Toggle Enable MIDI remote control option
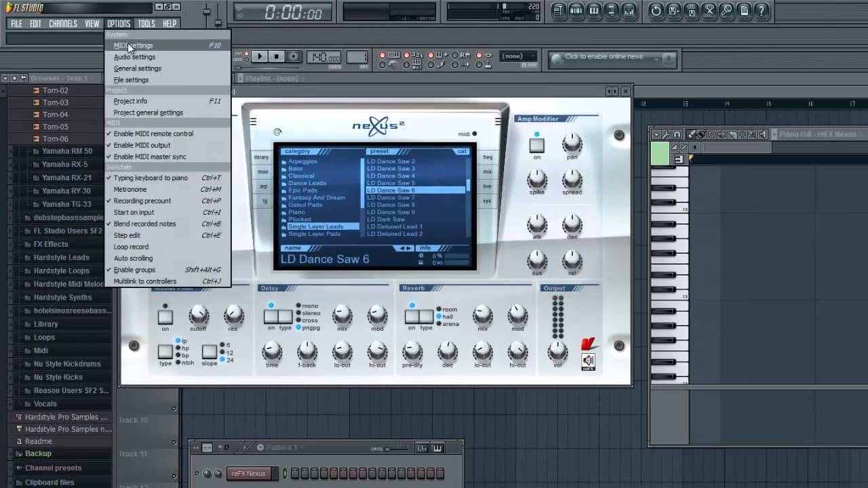The image size is (868, 488). pos(153,134)
